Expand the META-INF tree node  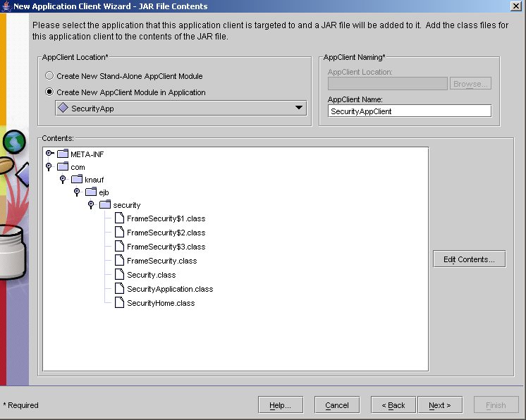49,153
